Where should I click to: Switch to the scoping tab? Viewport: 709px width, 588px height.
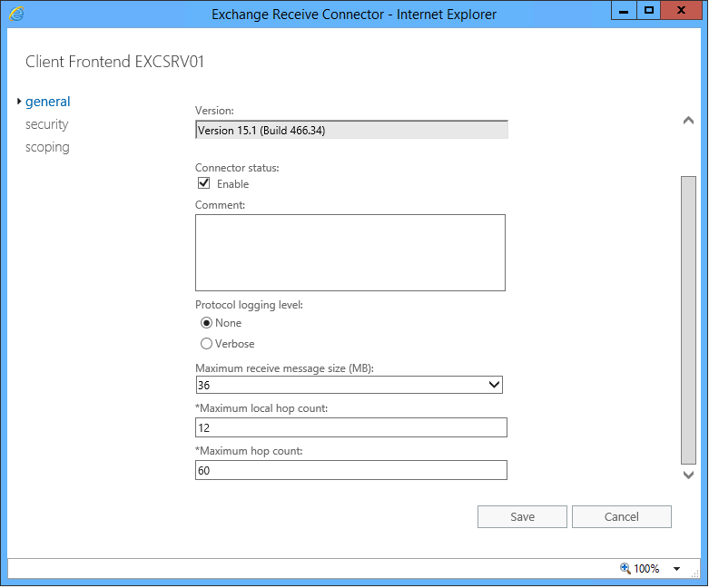coord(47,147)
